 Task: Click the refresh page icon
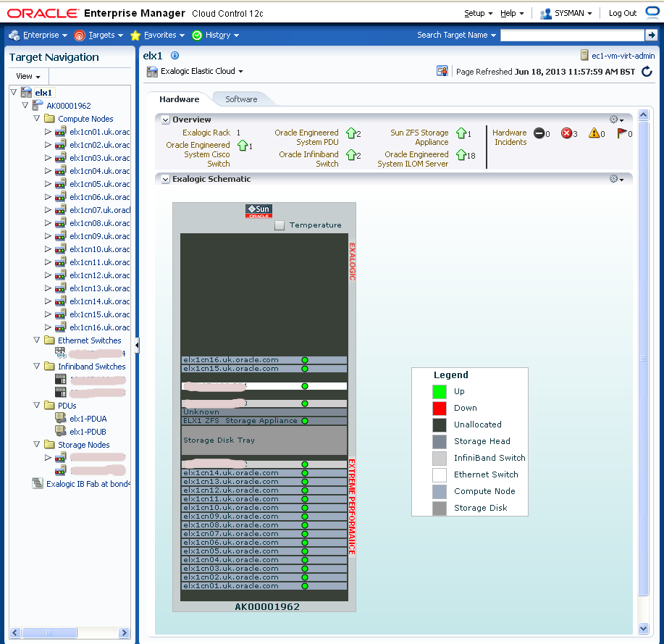click(647, 71)
